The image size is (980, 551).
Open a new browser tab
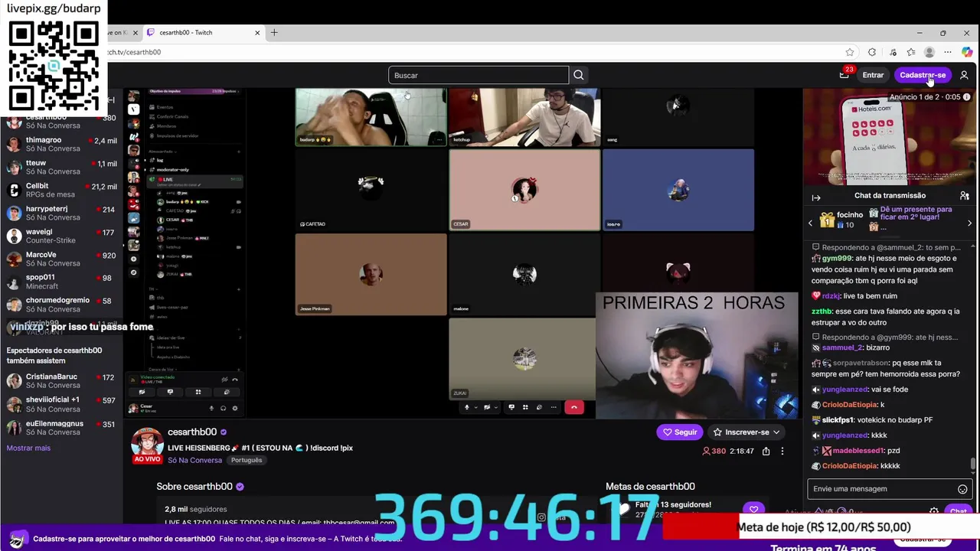pos(274,32)
